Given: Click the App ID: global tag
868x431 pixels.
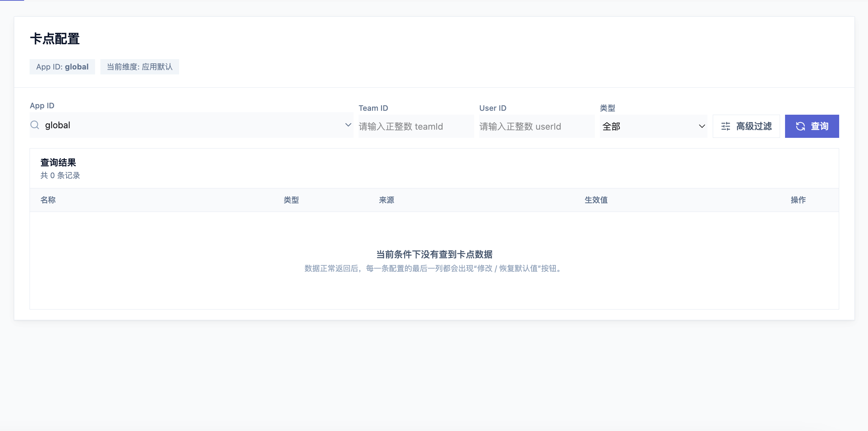Looking at the screenshot, I should [x=62, y=67].
